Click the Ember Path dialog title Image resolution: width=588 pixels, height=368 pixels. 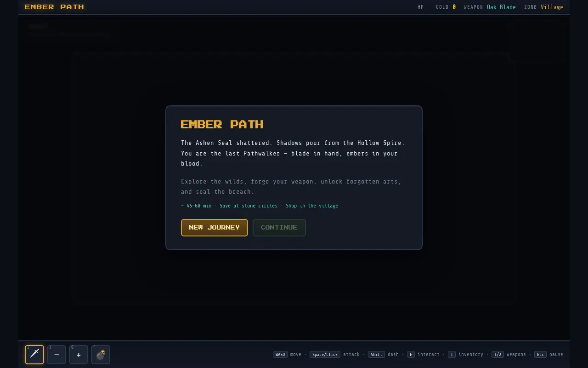point(222,124)
